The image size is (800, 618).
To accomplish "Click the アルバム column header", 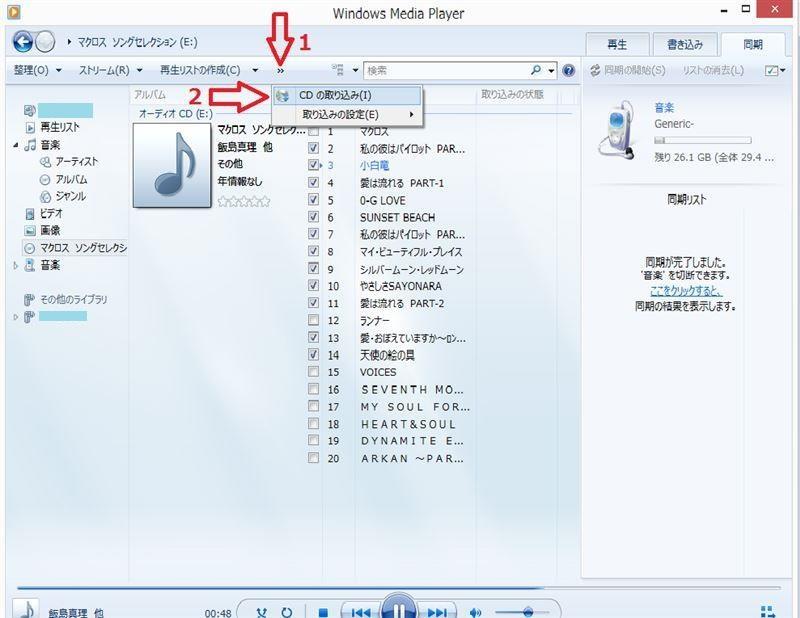I will [150, 94].
